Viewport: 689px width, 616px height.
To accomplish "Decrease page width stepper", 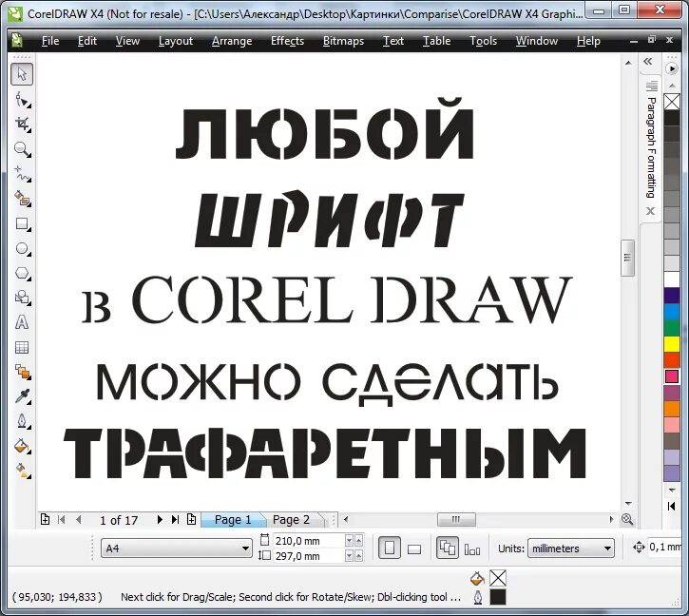I will click(x=350, y=540).
